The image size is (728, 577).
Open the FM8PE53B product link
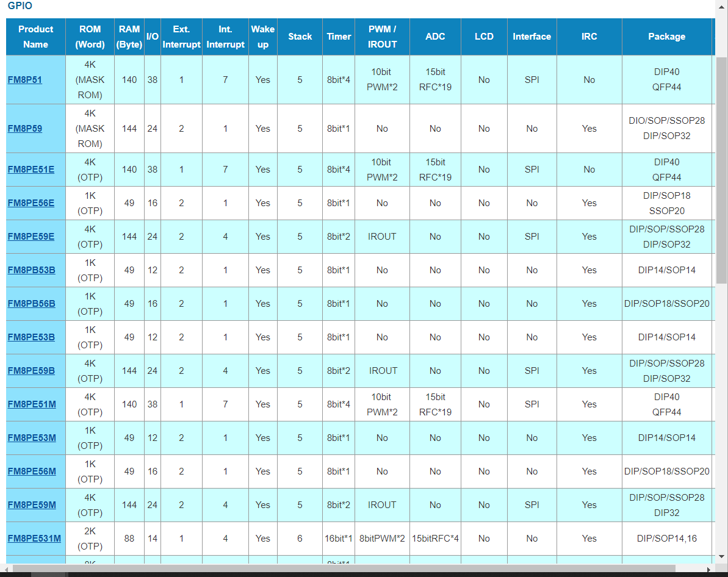coord(31,337)
